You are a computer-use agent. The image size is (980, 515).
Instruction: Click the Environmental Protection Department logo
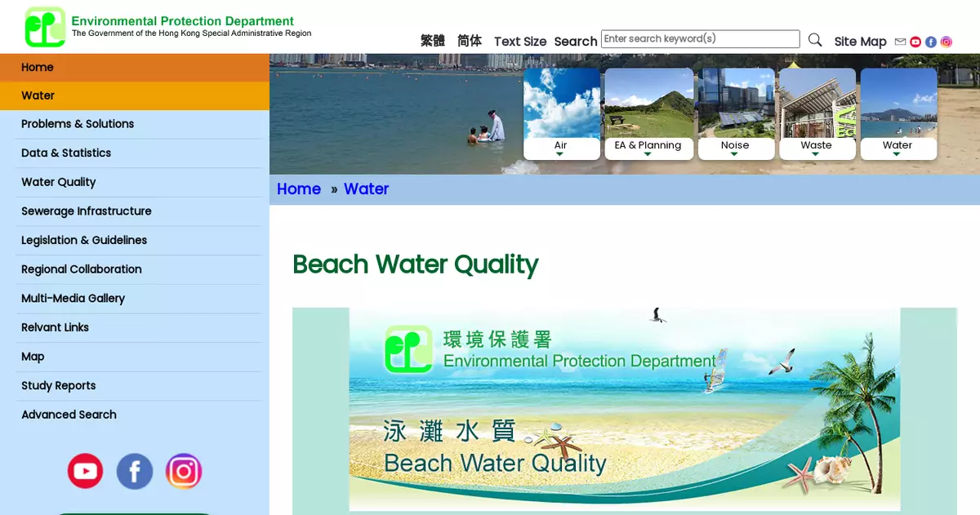45,27
